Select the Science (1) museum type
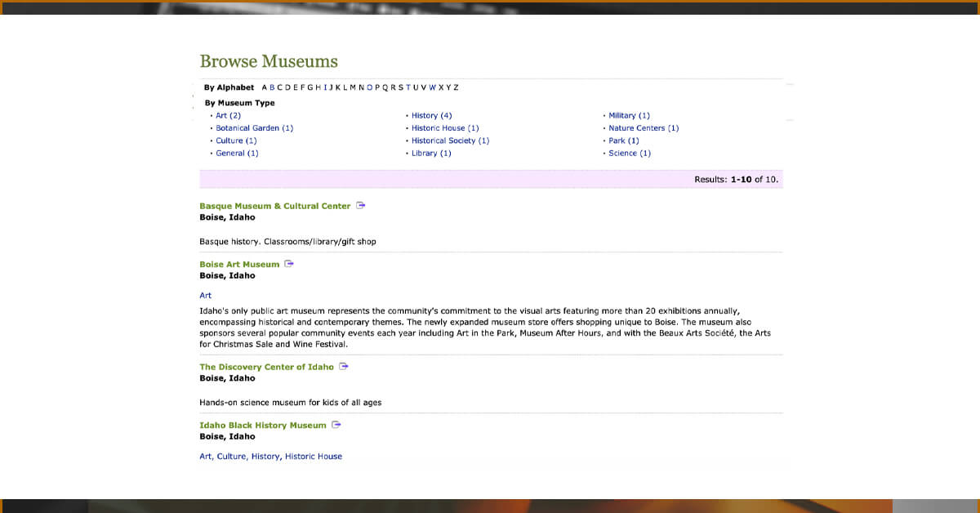The image size is (980, 513). point(630,154)
